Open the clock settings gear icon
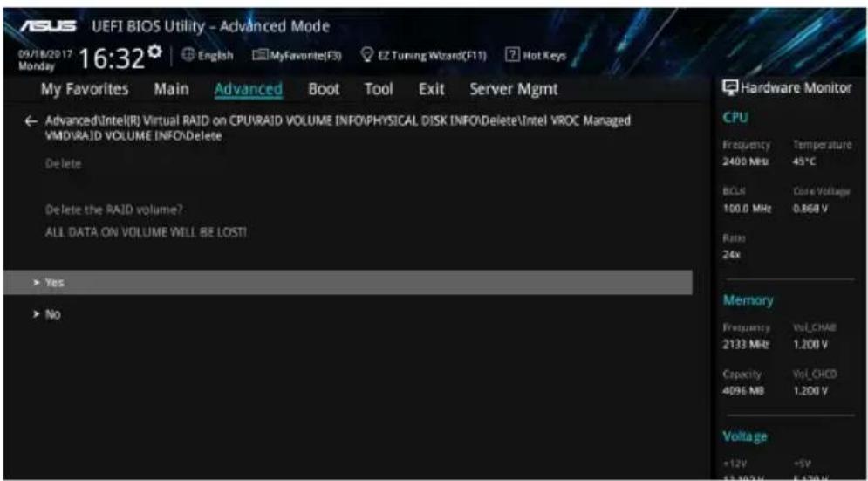The image size is (868, 481). pyautogui.click(x=155, y=52)
